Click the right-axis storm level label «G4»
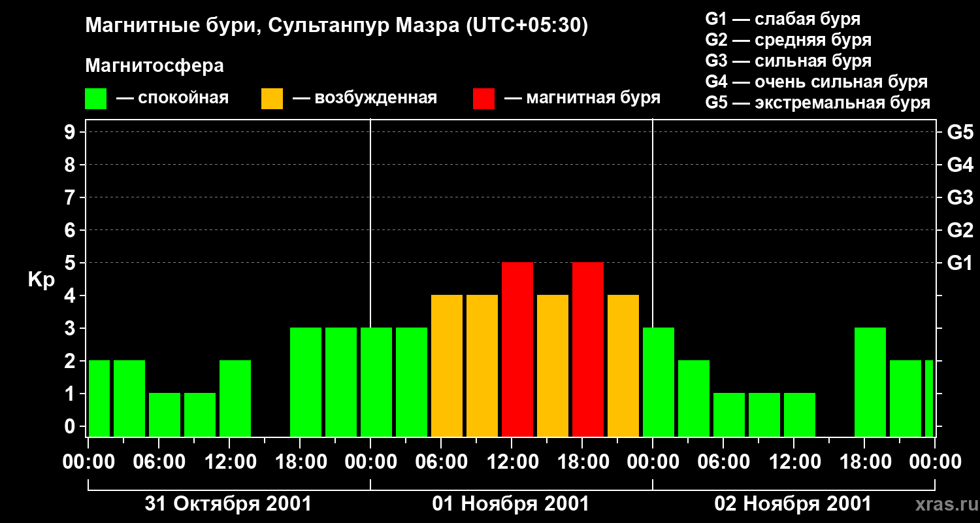This screenshot has height=523, width=980. pos(960,165)
